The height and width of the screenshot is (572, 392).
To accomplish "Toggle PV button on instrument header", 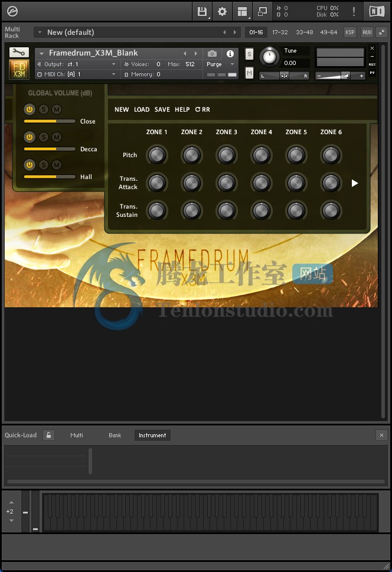I will [372, 73].
